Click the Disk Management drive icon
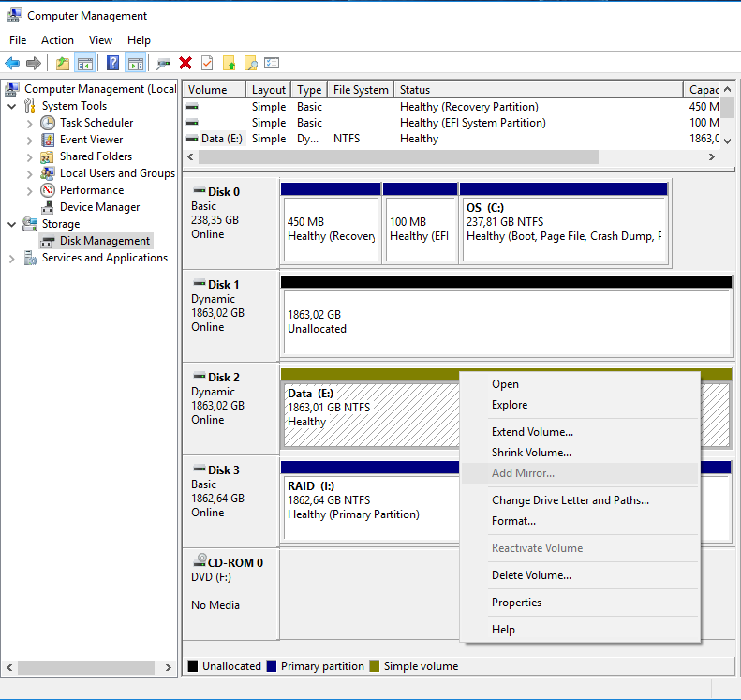Viewport: 741px width, 700px height. coord(47,242)
